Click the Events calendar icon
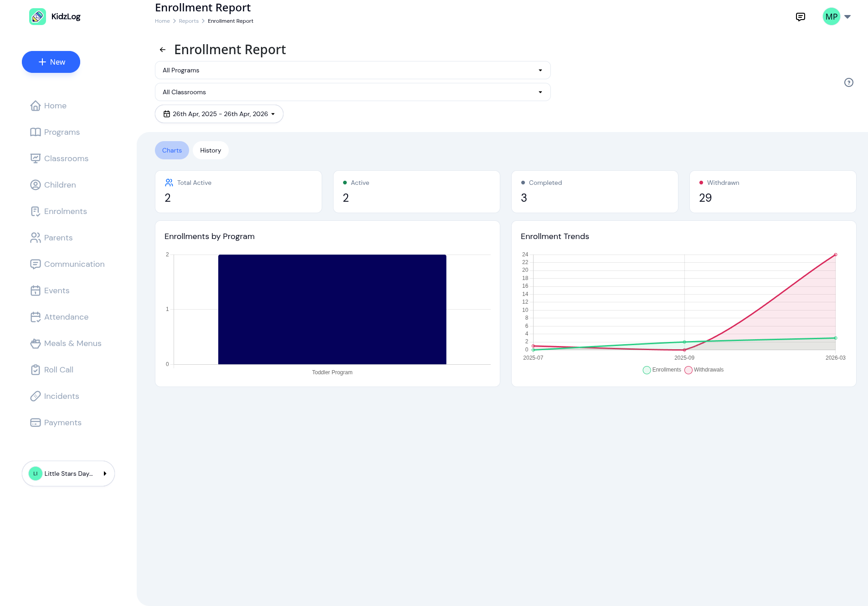This screenshot has height=606, width=868. (36, 290)
